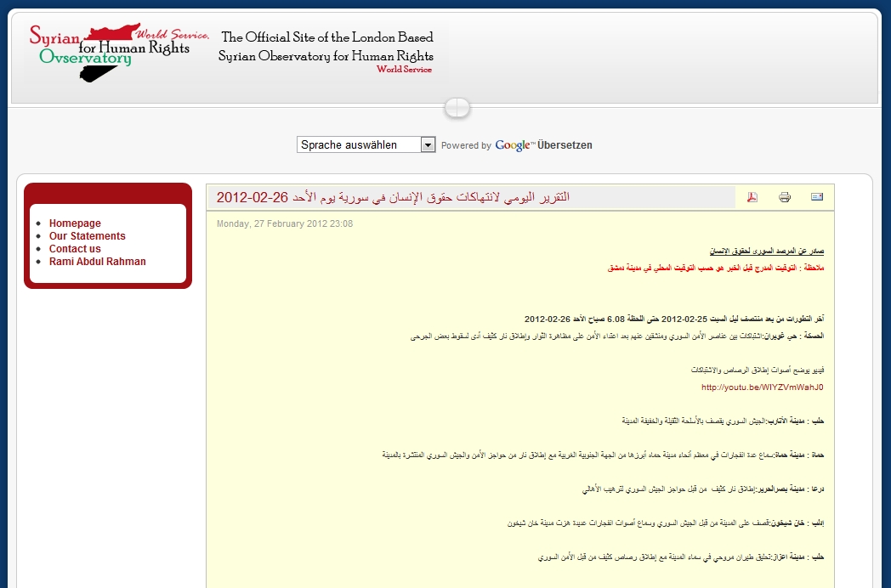Go to Homepage in sidebar menu

75,223
